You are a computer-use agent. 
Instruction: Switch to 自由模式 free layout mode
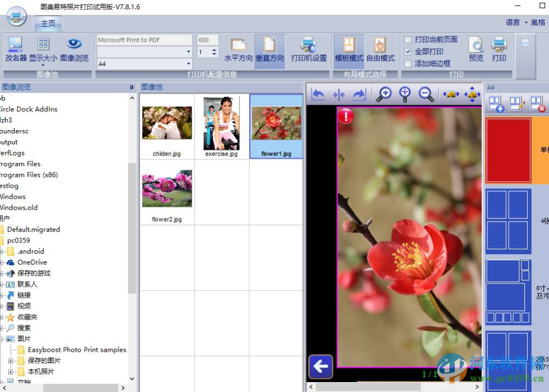380,49
